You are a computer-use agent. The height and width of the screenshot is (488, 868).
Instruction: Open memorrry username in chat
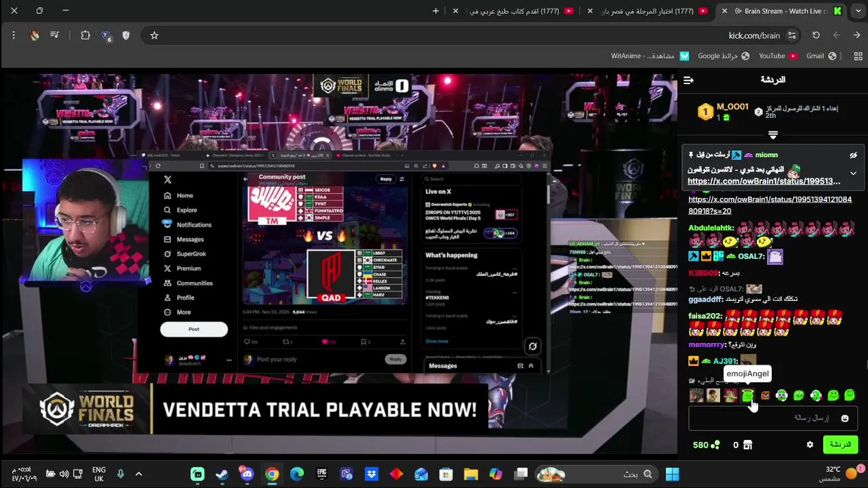click(707, 344)
